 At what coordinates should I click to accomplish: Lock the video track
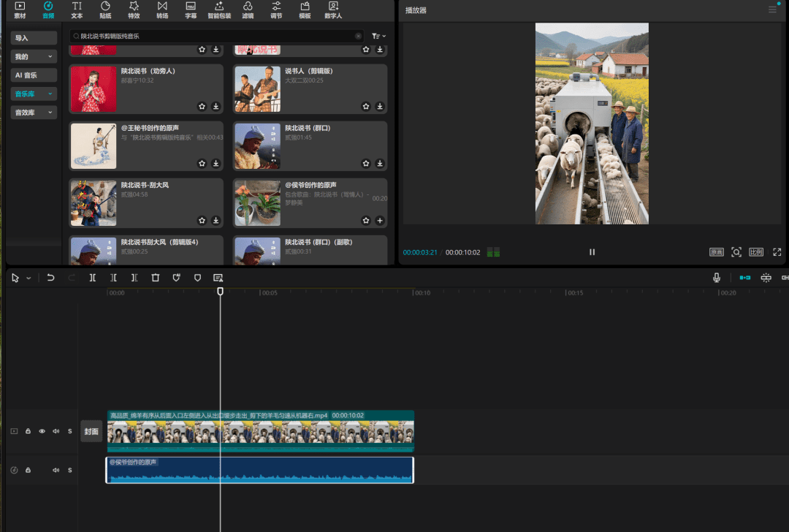tap(28, 431)
